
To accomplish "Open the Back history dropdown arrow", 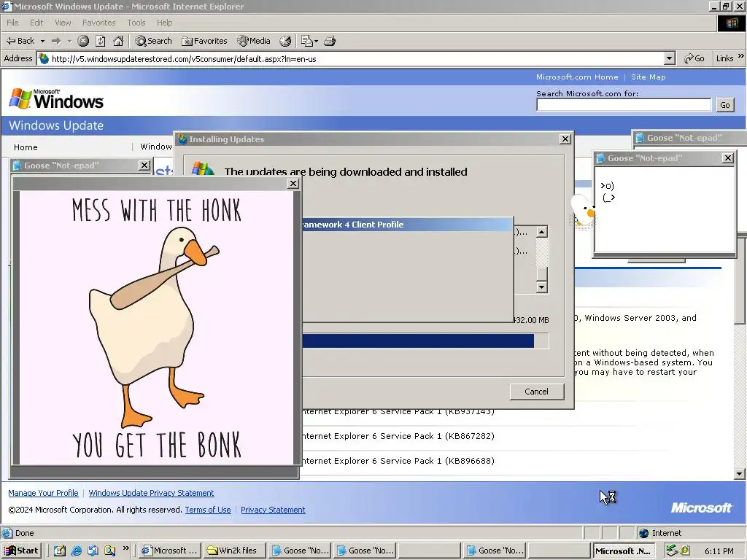I will coord(42,41).
